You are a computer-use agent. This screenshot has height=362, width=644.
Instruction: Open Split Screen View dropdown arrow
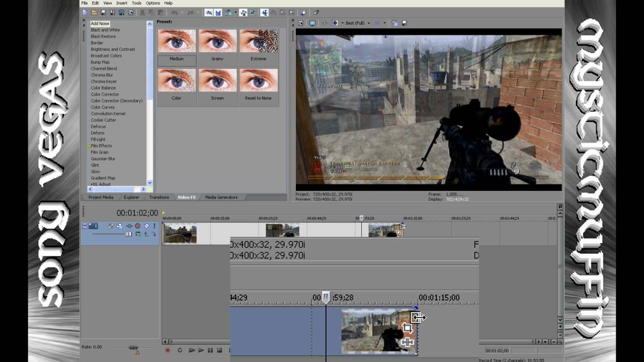343,23
